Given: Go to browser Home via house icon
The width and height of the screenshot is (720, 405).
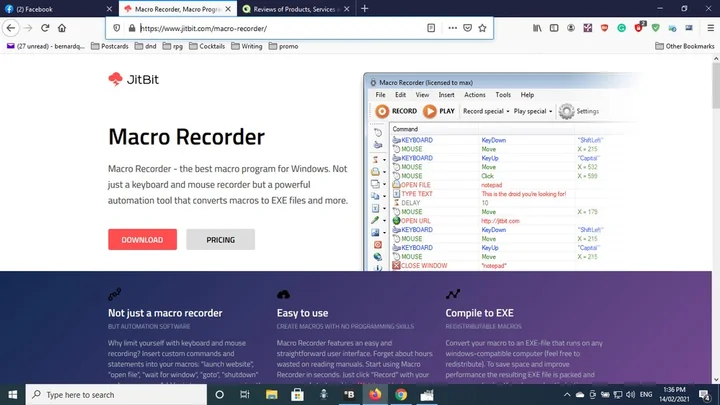Looking at the screenshot, I should click(62, 28).
